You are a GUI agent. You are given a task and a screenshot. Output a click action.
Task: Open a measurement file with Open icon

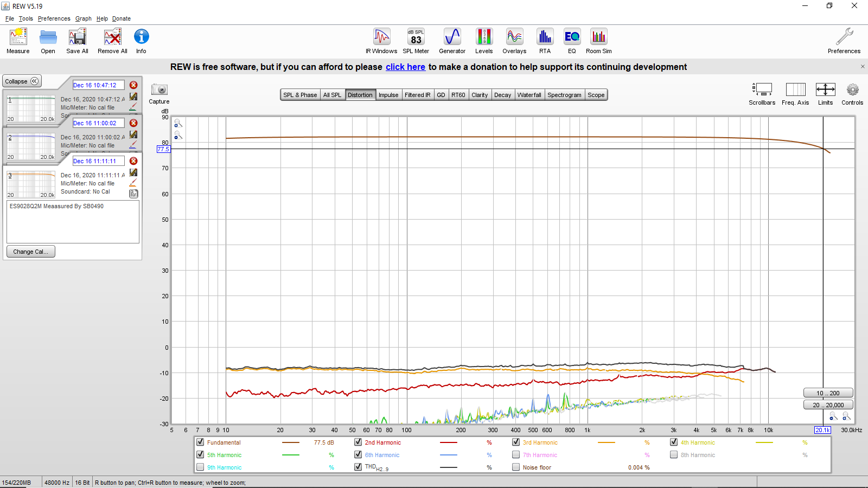(48, 37)
